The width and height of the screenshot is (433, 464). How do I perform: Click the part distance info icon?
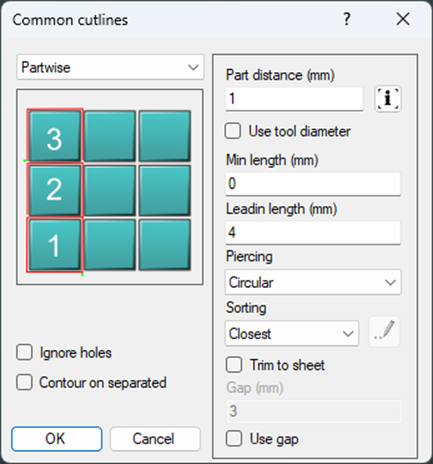pos(388,99)
